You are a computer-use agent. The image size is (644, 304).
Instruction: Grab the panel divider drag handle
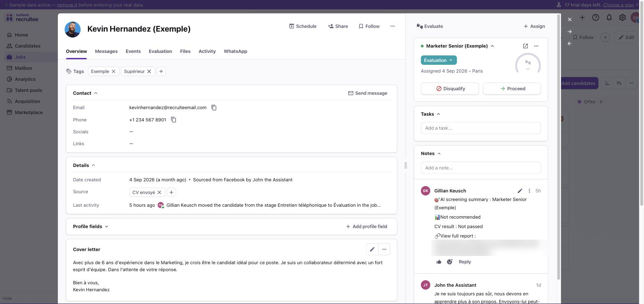pyautogui.click(x=405, y=165)
